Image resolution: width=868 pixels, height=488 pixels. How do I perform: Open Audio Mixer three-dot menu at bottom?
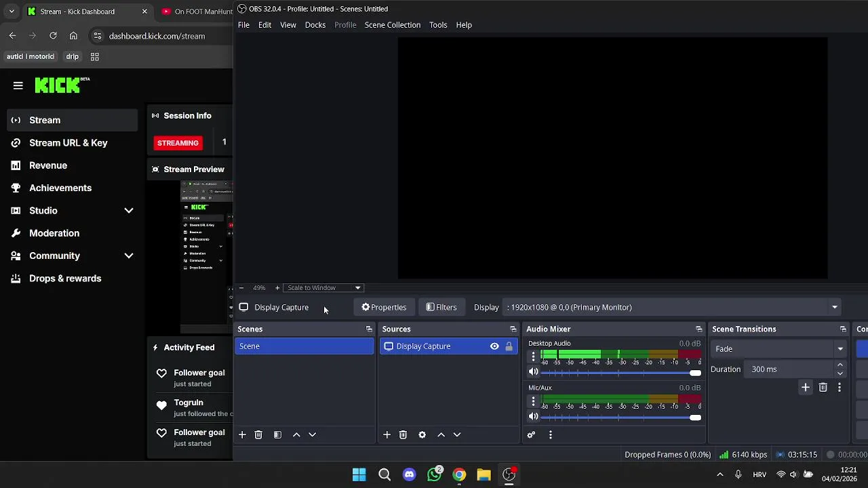(551, 434)
